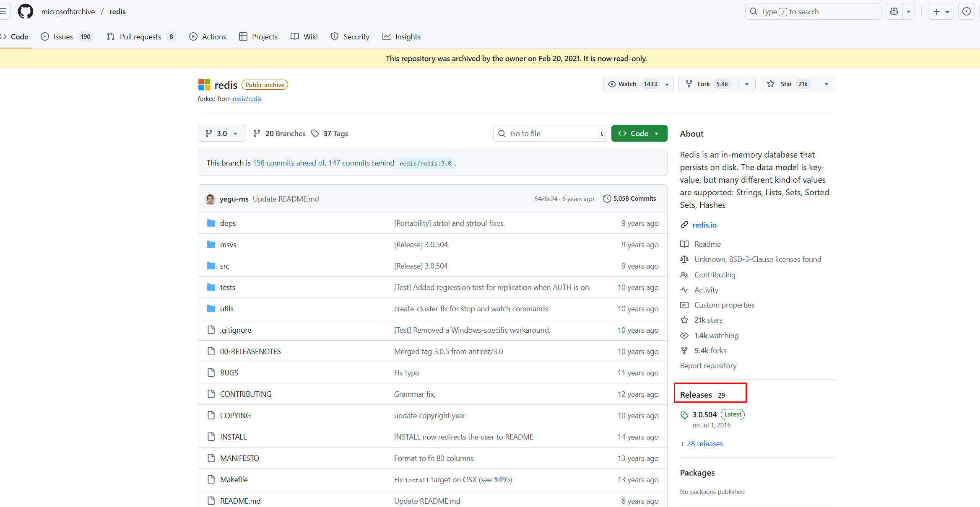The width and height of the screenshot is (980, 507).
Task: Open the Code tab
Action: click(x=15, y=36)
